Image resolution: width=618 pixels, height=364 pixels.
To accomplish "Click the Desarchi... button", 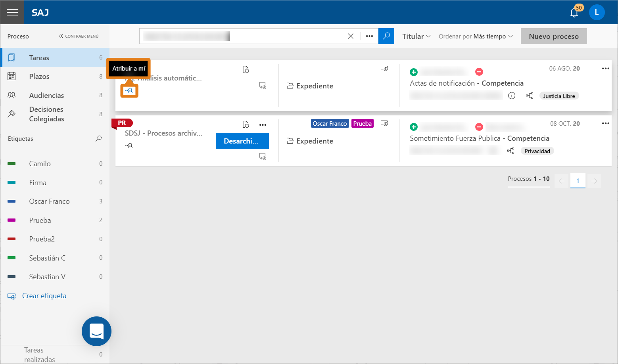I will pos(242,141).
